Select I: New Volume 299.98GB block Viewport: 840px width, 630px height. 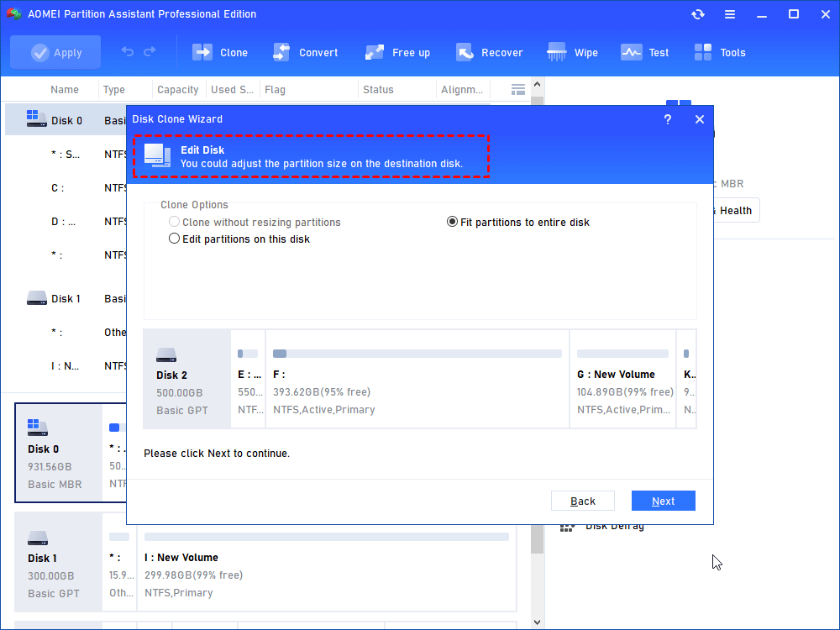pos(327,562)
